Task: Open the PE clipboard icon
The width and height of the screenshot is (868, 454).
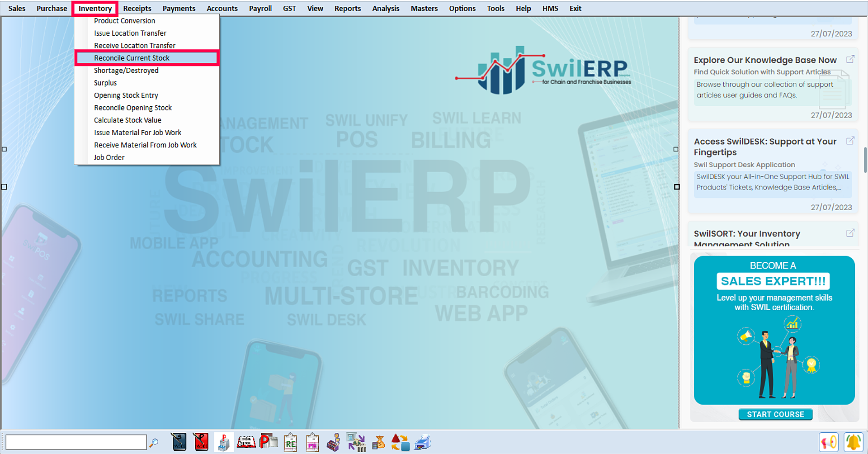Action: [x=312, y=442]
